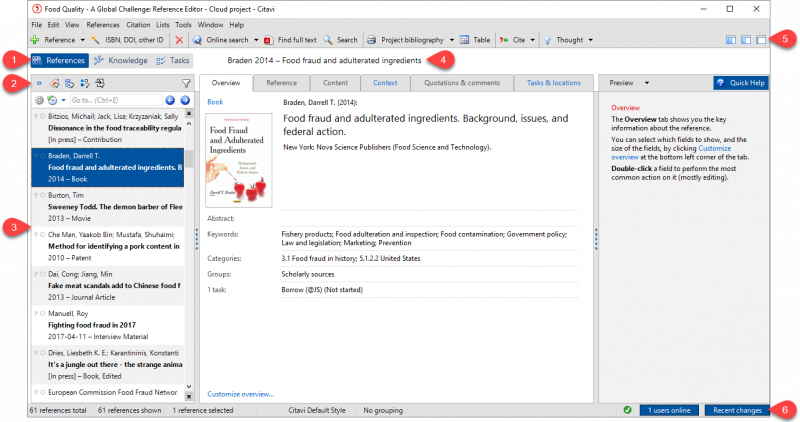Select the two-pane layout icon
800x422 pixels.
746,40
